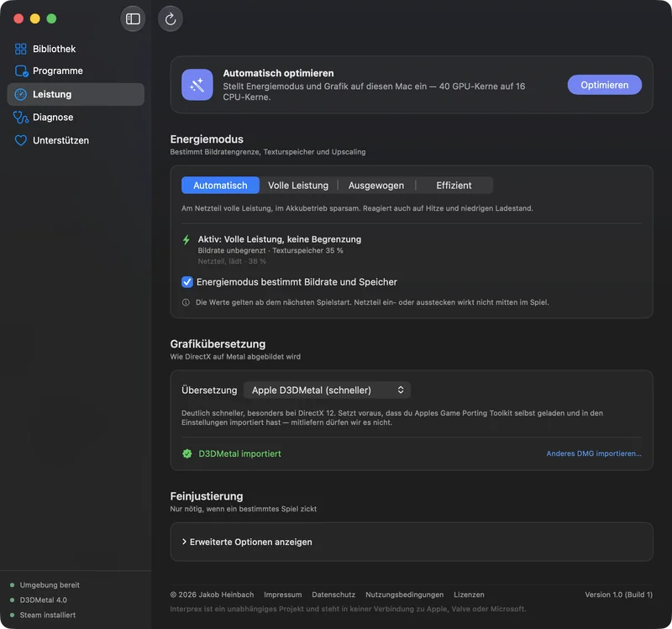Viewport: 672px width, 629px height.
Task: Click the Bibliothek grid icon
Action: tap(20, 49)
